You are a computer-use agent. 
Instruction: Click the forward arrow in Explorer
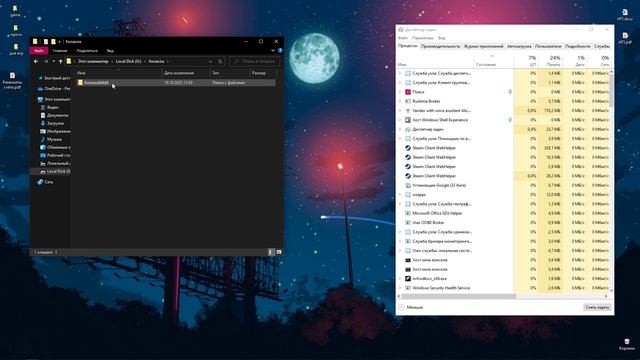(x=46, y=62)
